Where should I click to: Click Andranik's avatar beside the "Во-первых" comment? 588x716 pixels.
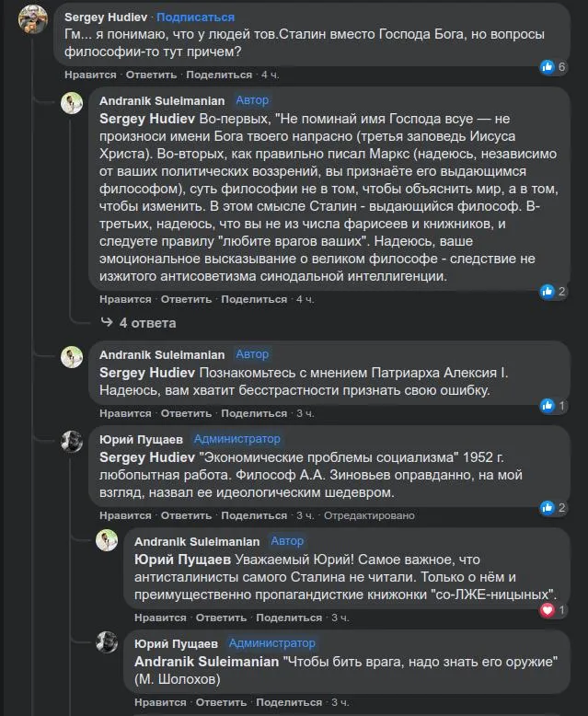point(72,103)
